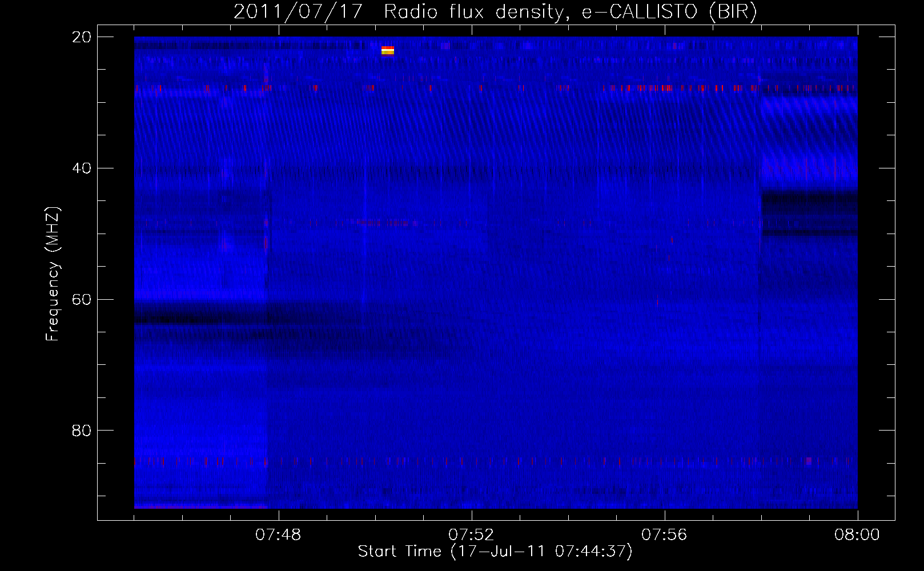This screenshot has width=924, height=571.
Task: Click the 60 frequency tick label
Action: tap(82, 300)
